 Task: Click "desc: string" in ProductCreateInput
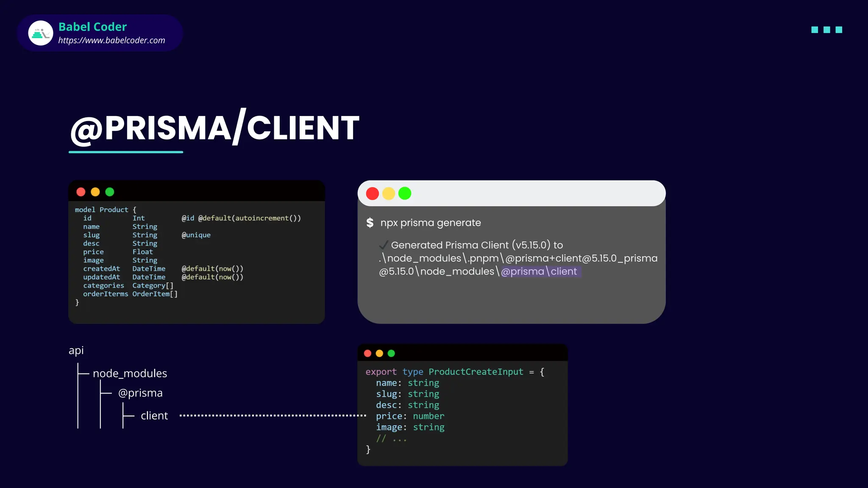(408, 405)
